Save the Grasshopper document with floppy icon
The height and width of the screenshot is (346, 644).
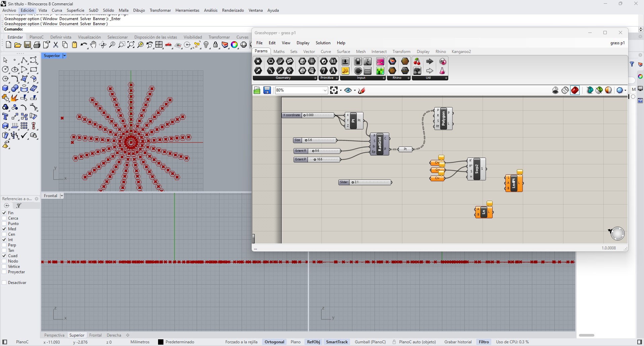pos(267,90)
